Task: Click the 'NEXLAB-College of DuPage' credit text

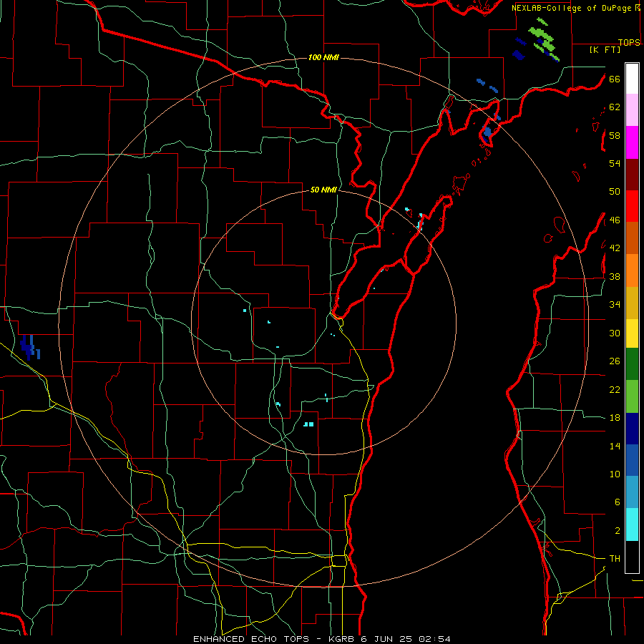Action: pos(572,8)
